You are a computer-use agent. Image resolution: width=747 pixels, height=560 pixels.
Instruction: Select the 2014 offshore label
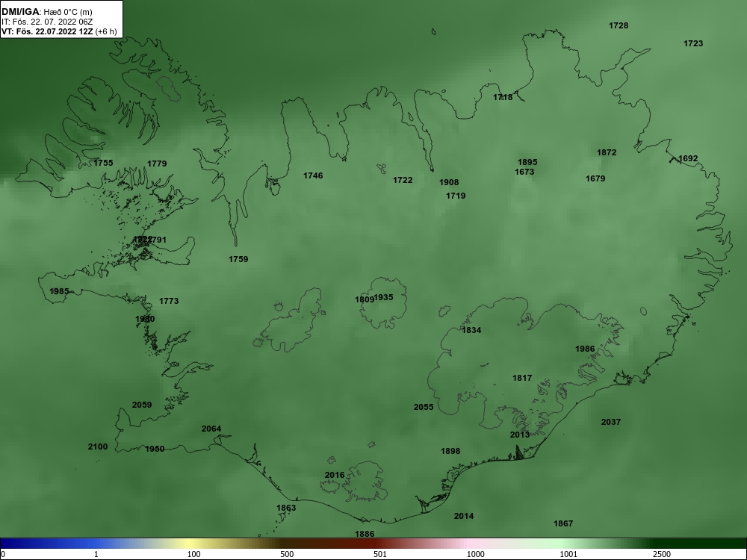click(x=464, y=516)
